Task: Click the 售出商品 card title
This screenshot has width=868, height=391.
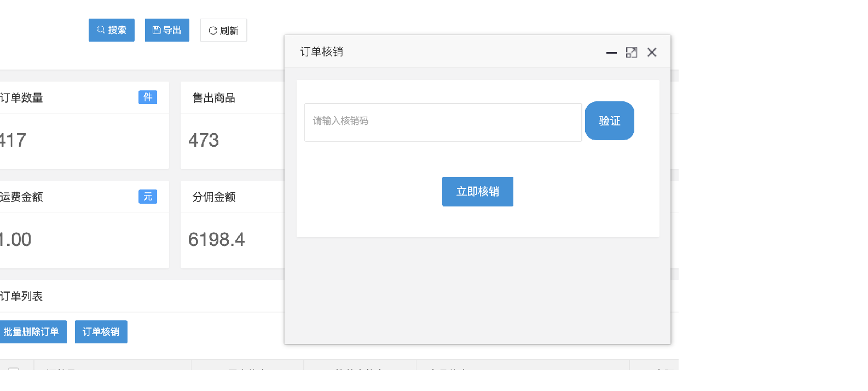Action: [x=214, y=98]
